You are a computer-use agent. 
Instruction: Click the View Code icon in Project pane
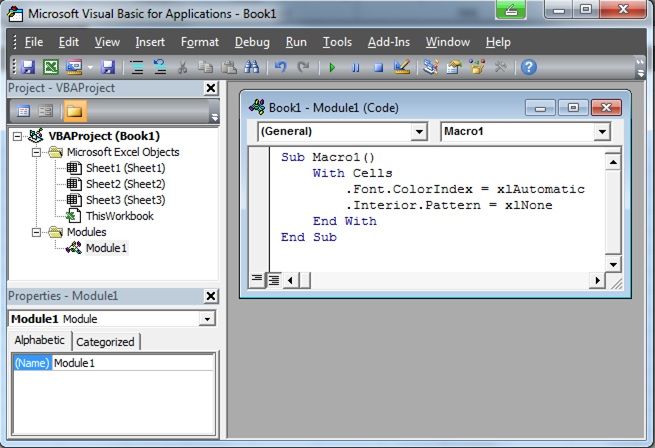click(23, 111)
